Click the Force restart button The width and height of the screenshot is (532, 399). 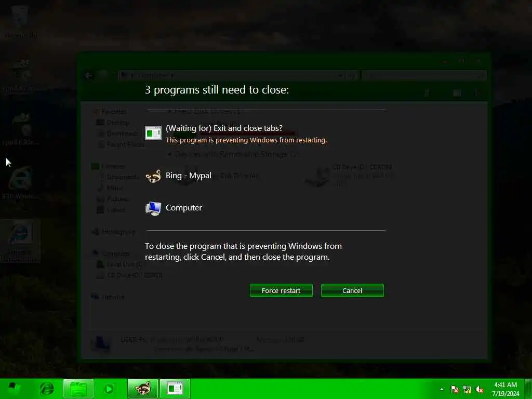point(281,290)
